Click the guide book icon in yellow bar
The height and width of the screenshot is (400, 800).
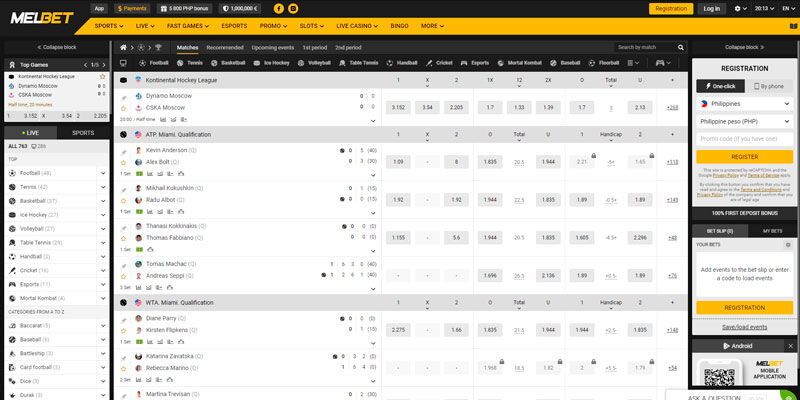[x=792, y=27]
